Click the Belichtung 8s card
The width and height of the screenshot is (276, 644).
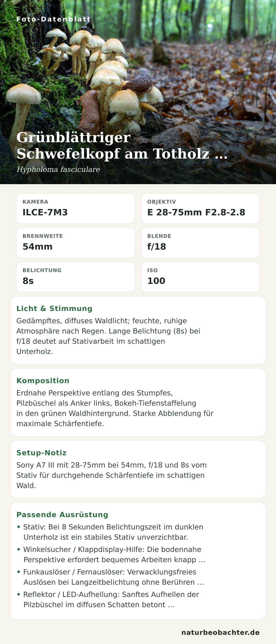coord(76,277)
